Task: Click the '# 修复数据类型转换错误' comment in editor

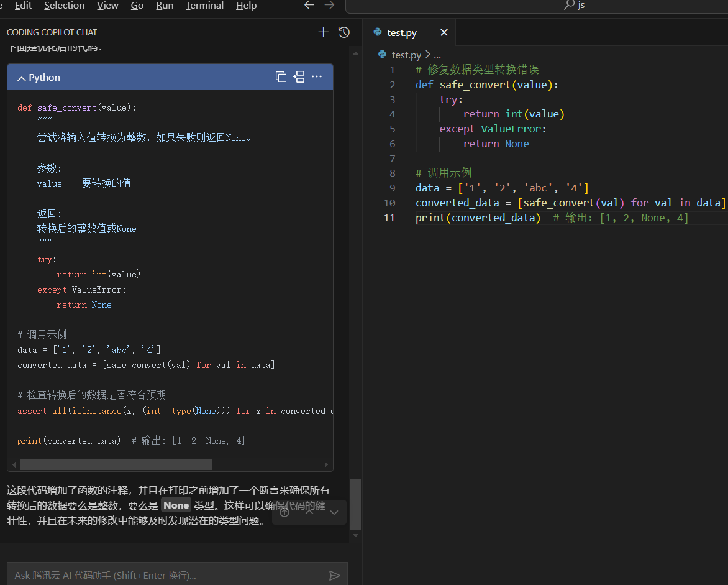Action: click(x=477, y=70)
